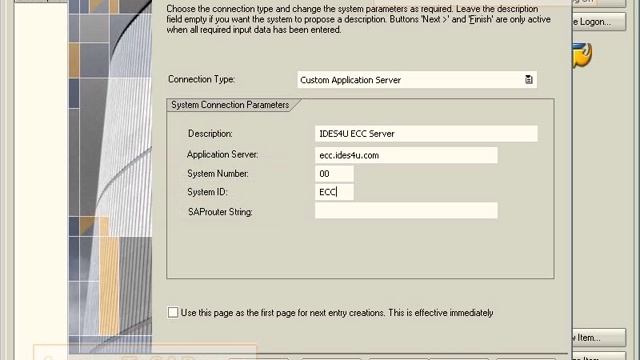Click the System Number field
640x360 pixels.
tap(334, 173)
